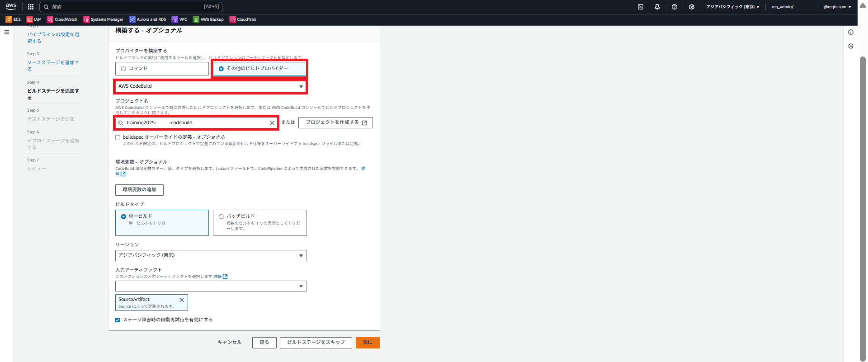Open the CloudTrail favorite shortcut
Viewport: 868px width, 362px height.
tap(243, 19)
